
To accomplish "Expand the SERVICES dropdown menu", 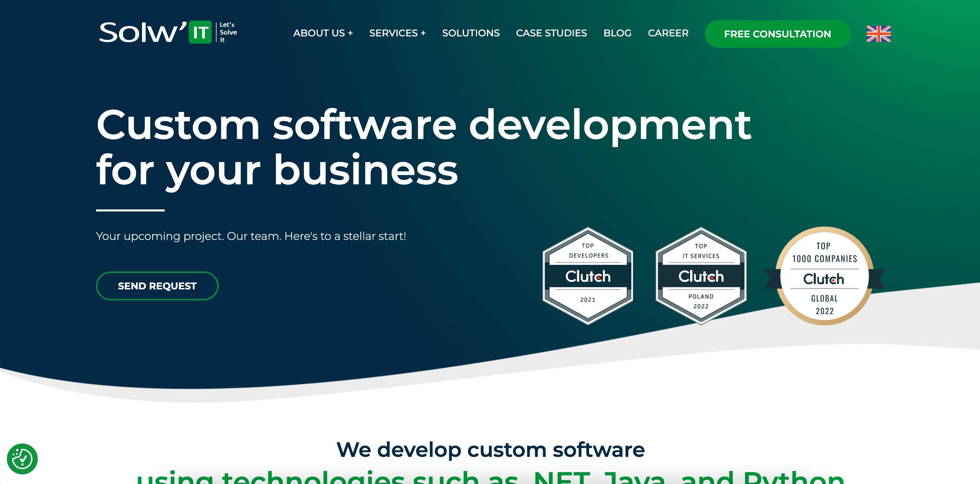I will [396, 33].
